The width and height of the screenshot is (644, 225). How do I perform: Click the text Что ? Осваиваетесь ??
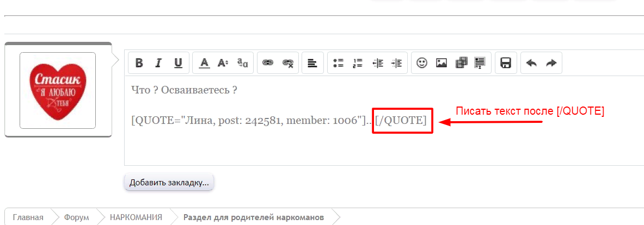[184, 90]
